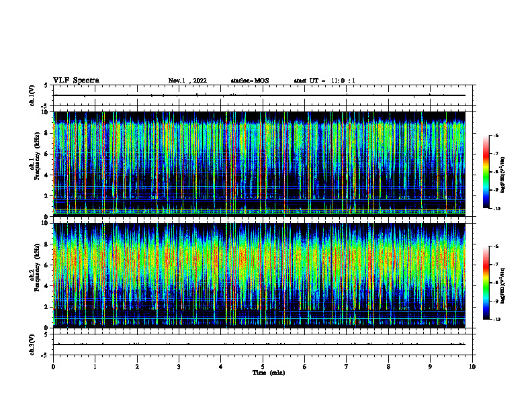Click inside the ch.2 spectrogram panel
532x411 pixels.
click(x=259, y=275)
